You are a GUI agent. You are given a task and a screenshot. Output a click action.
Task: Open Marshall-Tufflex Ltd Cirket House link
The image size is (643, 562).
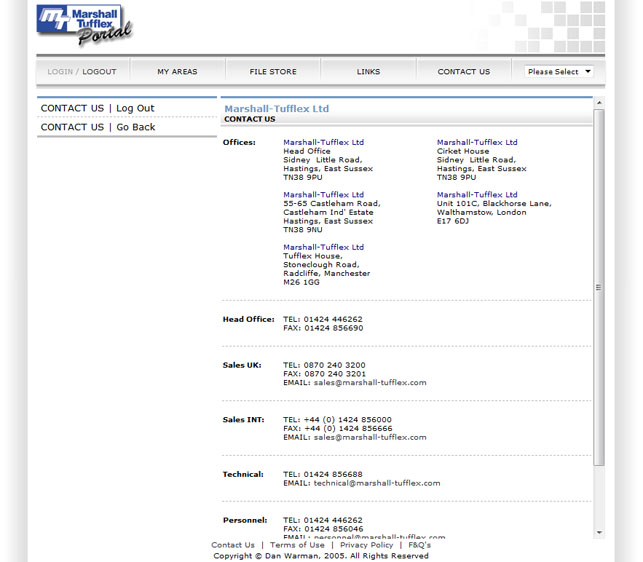pyautogui.click(x=477, y=142)
